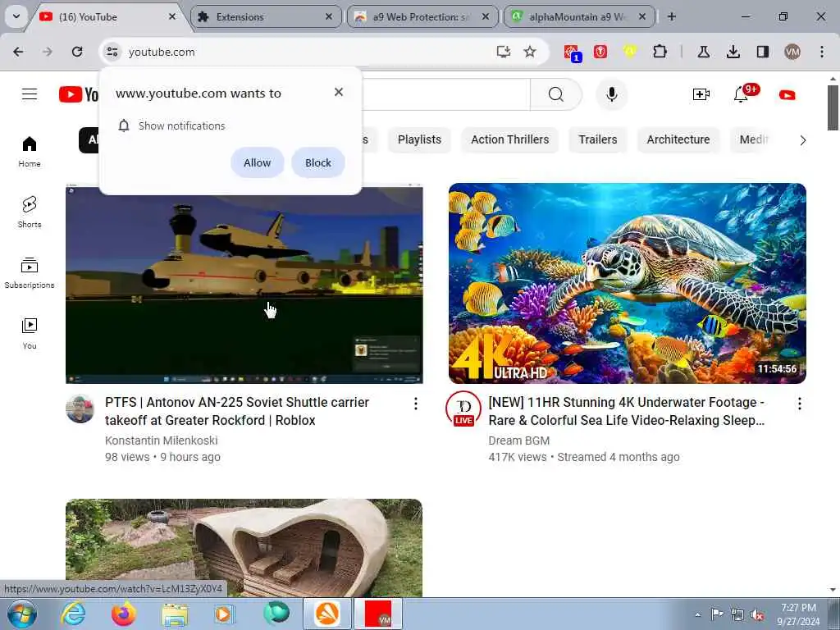Open the yellow alphaMountain extension icon
Screen dimensions: 840x630
[630, 52]
